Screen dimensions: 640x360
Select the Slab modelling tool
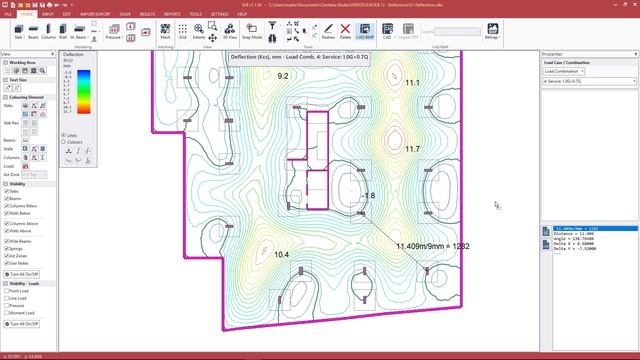click(19, 31)
